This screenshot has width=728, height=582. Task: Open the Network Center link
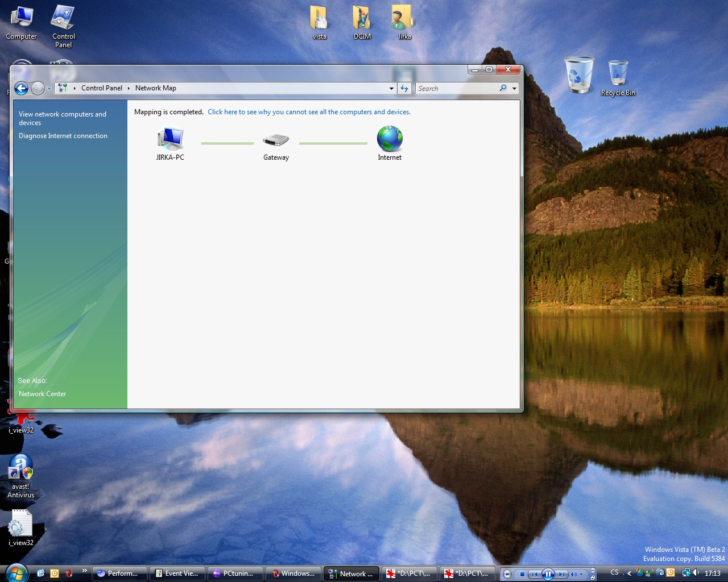(42, 394)
